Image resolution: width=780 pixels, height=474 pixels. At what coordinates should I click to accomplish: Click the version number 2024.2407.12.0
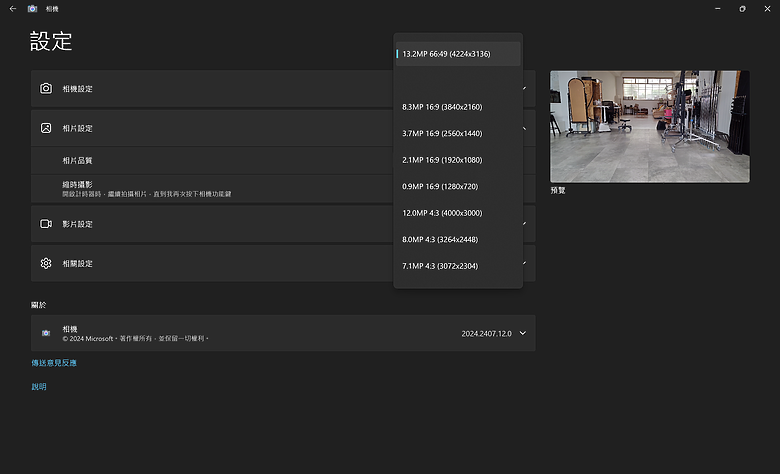click(x=487, y=334)
